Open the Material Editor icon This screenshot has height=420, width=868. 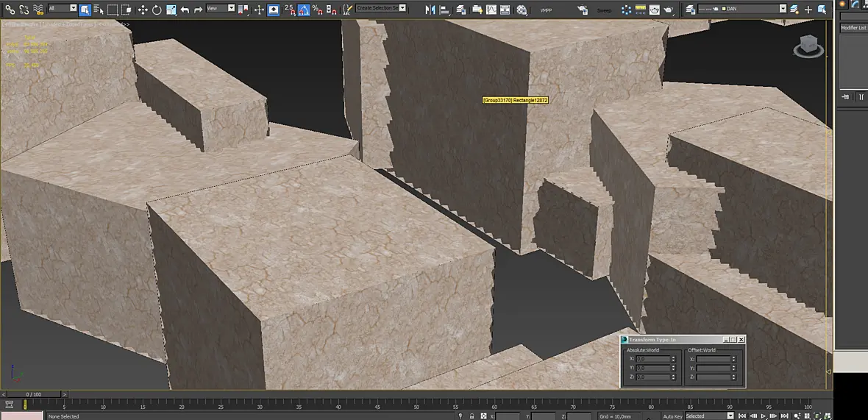pos(522,10)
